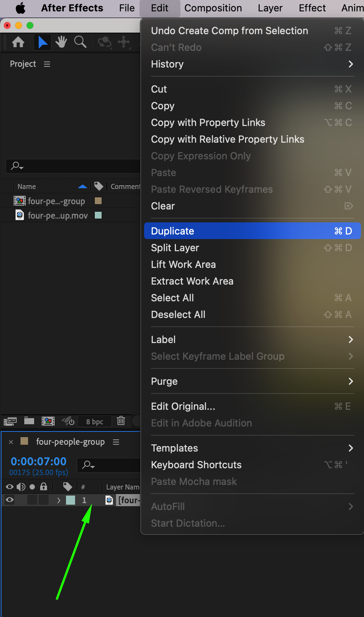Toggle the audio switch for layer 1
The width and height of the screenshot is (364, 617).
[x=22, y=500]
